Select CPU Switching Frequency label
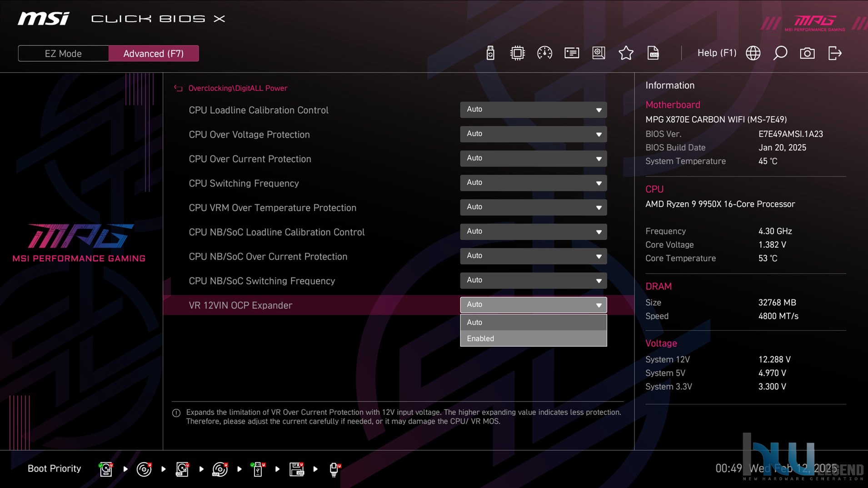This screenshot has width=868, height=488. point(244,184)
